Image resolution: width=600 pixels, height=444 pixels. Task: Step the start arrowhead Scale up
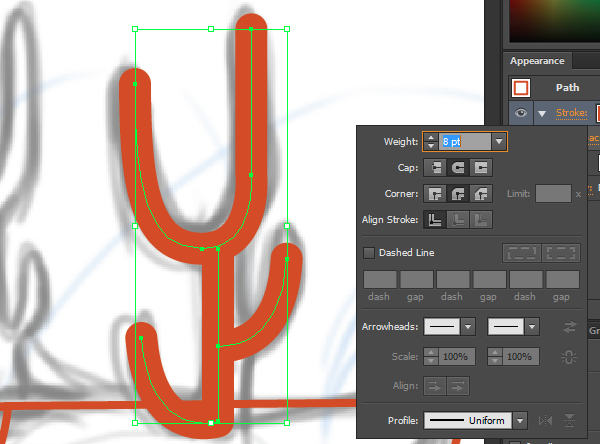[x=431, y=353]
